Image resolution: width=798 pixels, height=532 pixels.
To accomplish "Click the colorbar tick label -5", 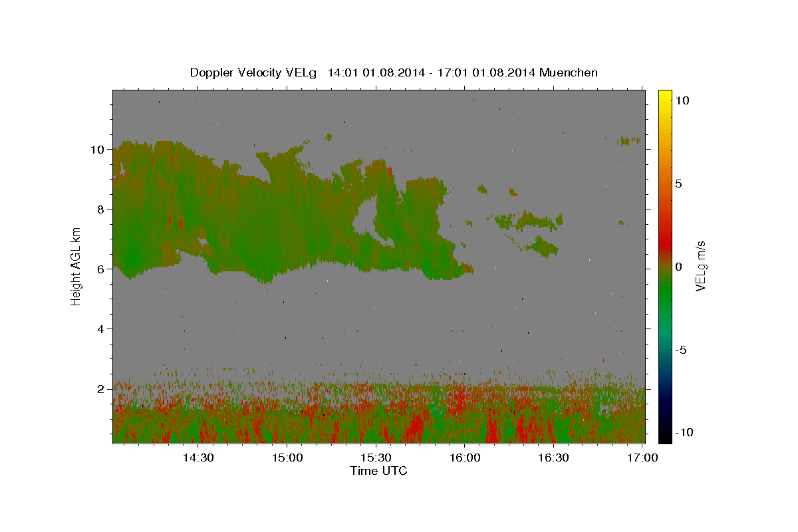I will 682,350.
